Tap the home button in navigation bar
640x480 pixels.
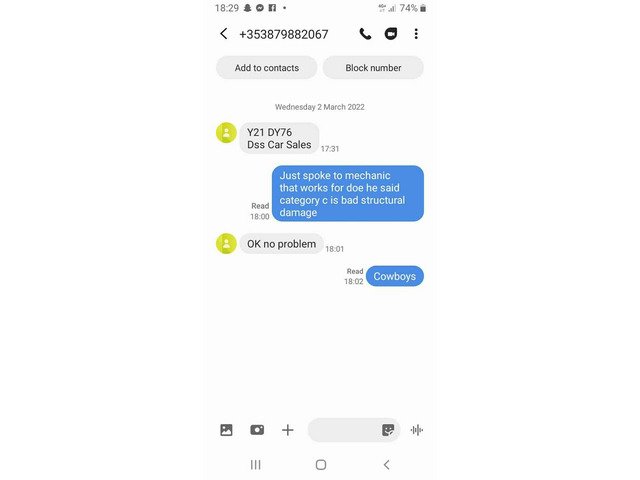pos(321,464)
